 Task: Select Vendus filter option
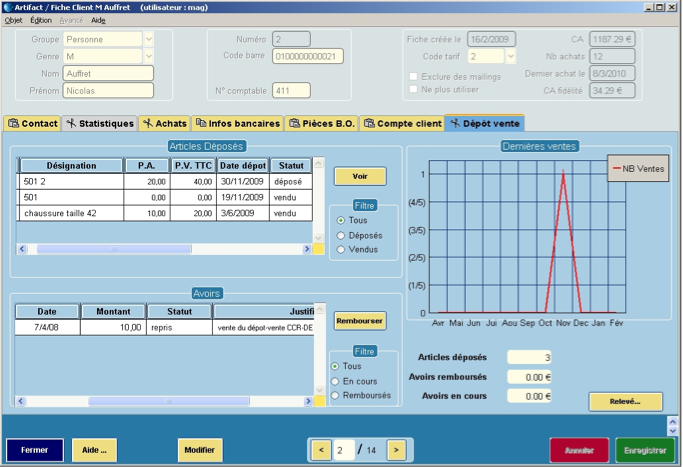pos(341,250)
